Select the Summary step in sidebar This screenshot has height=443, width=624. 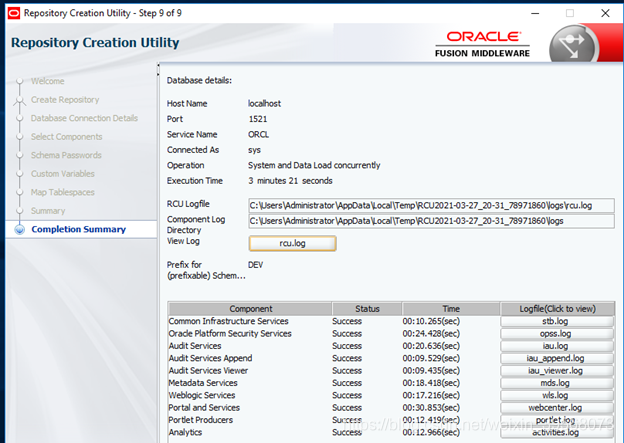(x=48, y=211)
